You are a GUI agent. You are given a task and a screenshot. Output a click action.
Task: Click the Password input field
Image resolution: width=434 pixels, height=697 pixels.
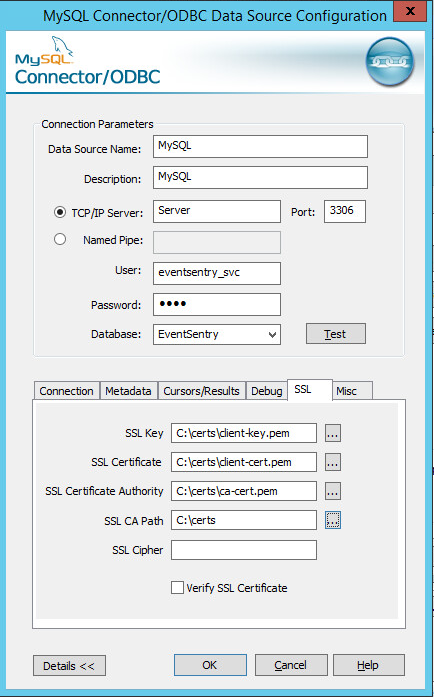(217, 304)
